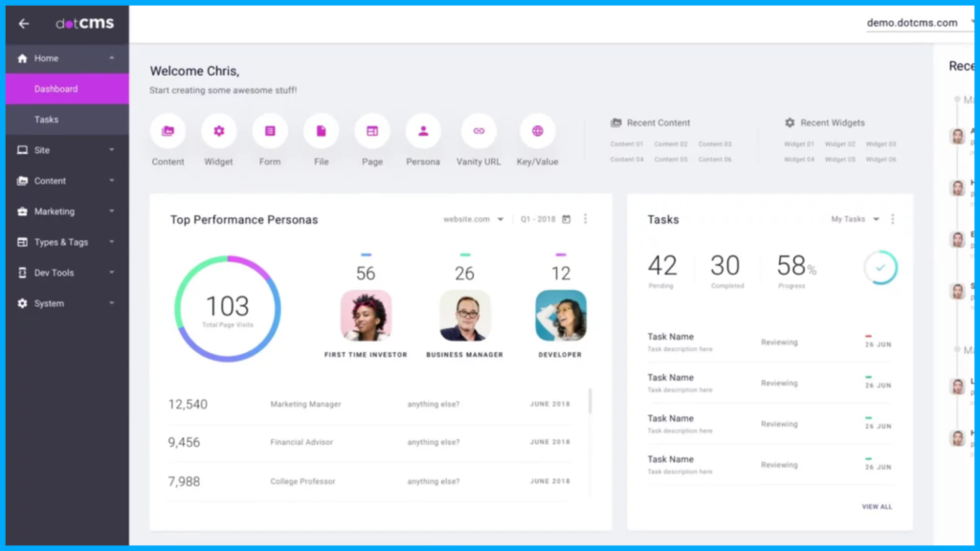Image resolution: width=980 pixels, height=551 pixels.
Task: Click the File quick-create icon
Action: pyautogui.click(x=322, y=131)
